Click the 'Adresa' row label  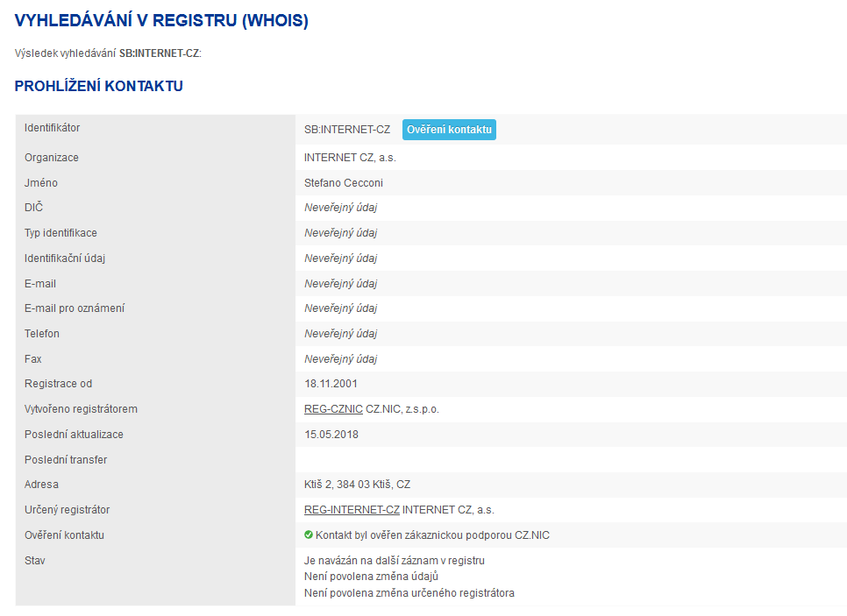click(41, 485)
